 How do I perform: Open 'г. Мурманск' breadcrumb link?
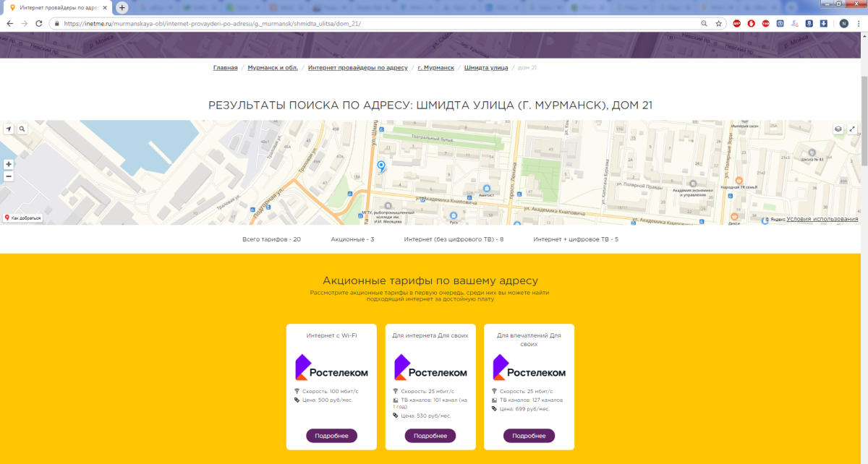click(436, 67)
